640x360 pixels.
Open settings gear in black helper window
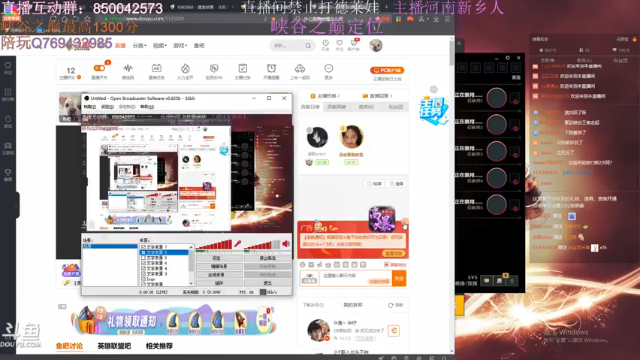(x=507, y=58)
